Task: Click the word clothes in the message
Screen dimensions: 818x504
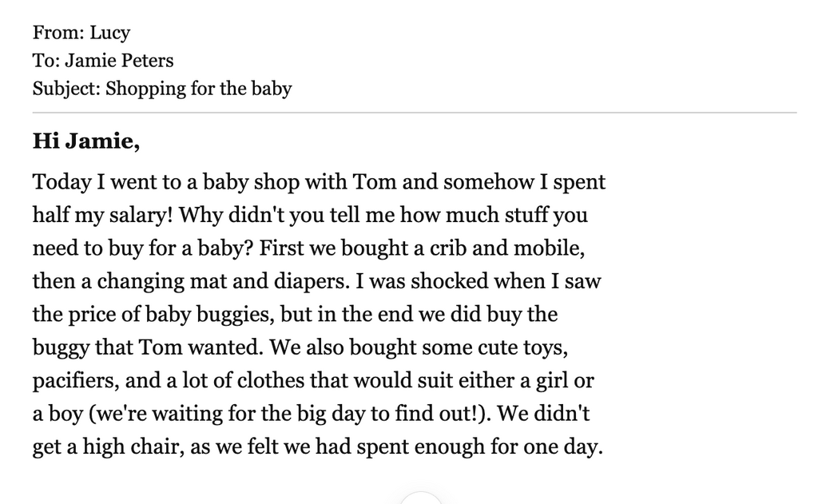Action: [270, 380]
